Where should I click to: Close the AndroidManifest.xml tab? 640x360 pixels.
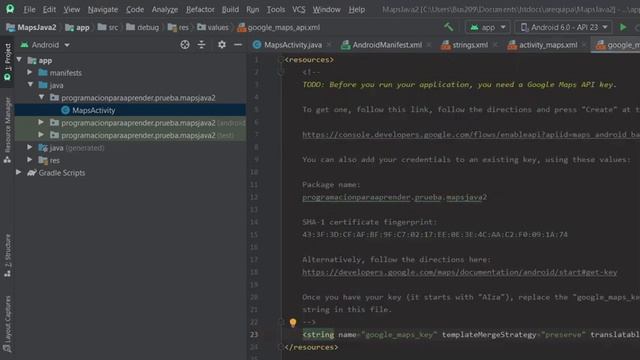click(x=429, y=45)
